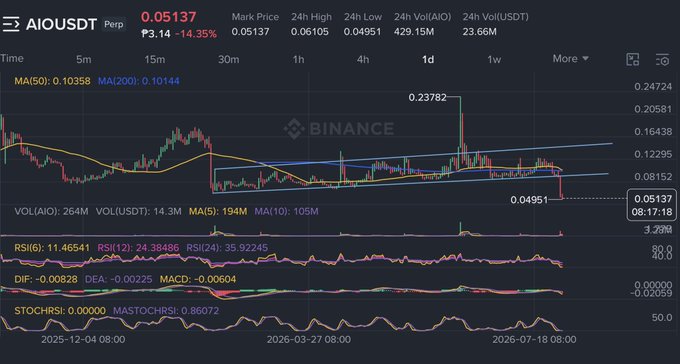Open the hamburger menu beside AIOUSDT
680x364 pixels.
11,24
